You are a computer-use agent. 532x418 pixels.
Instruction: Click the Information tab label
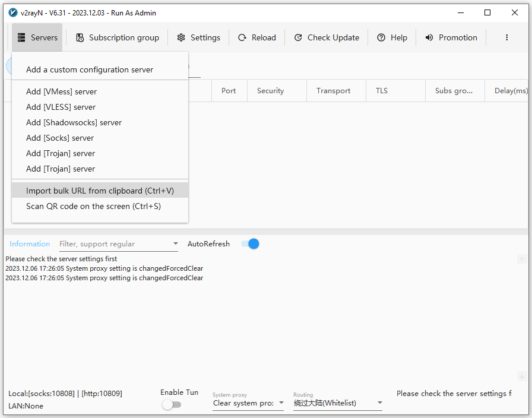(30, 243)
